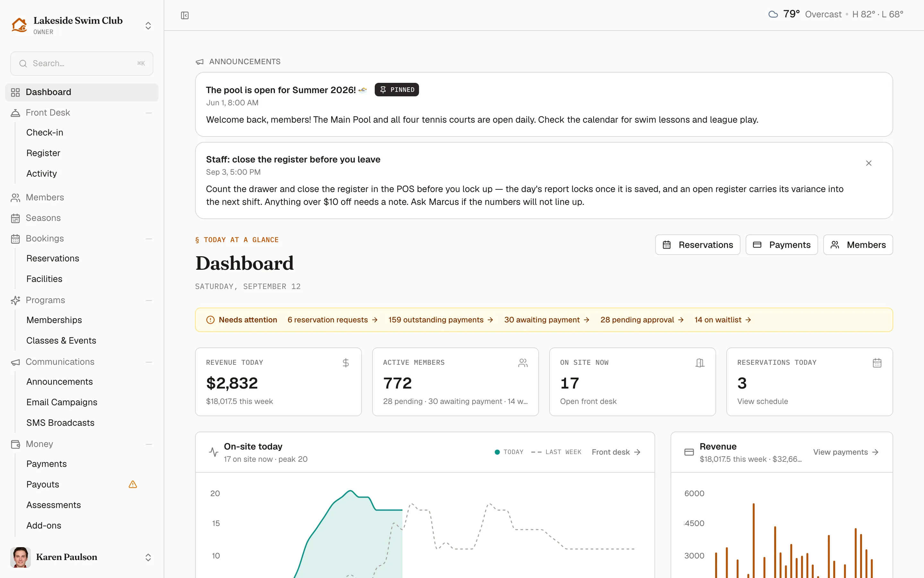The height and width of the screenshot is (578, 924).
Task: Collapse the Programs section
Action: click(x=149, y=301)
